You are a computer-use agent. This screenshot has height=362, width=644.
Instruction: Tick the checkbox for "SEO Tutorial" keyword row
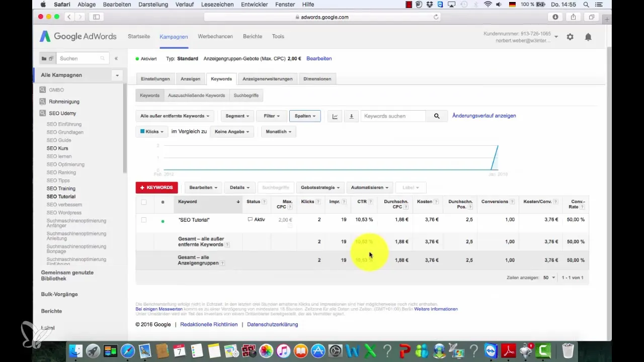coord(144,220)
